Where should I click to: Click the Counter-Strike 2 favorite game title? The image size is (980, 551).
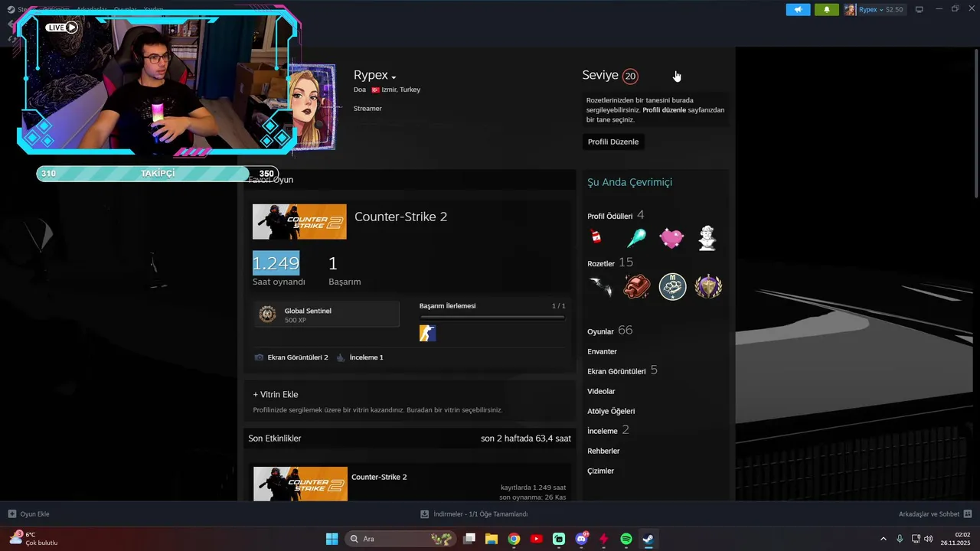pyautogui.click(x=400, y=217)
